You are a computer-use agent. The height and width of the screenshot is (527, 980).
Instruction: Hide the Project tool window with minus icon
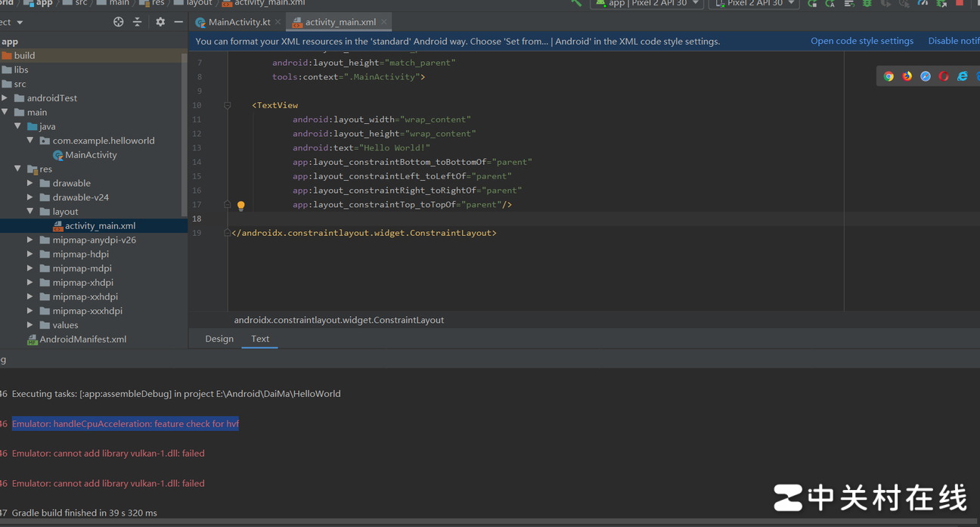(x=178, y=22)
